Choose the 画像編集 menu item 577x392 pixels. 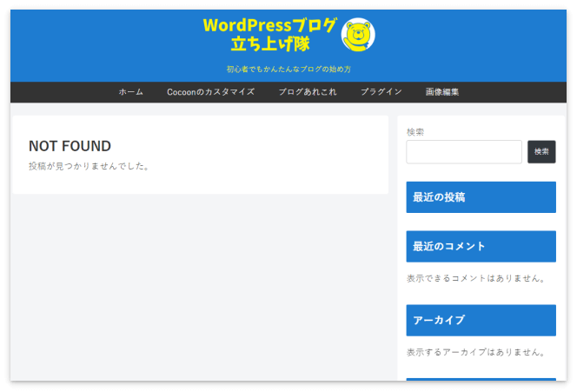(x=442, y=92)
